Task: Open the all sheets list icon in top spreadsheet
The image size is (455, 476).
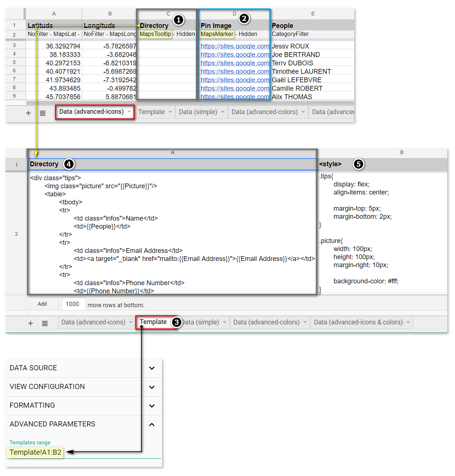Action: [x=43, y=113]
